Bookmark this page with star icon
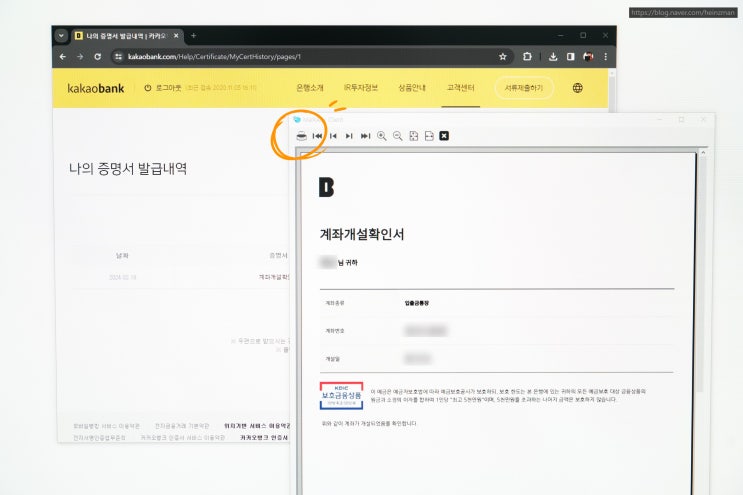Viewport: 743px width, 495px height. (503, 56)
